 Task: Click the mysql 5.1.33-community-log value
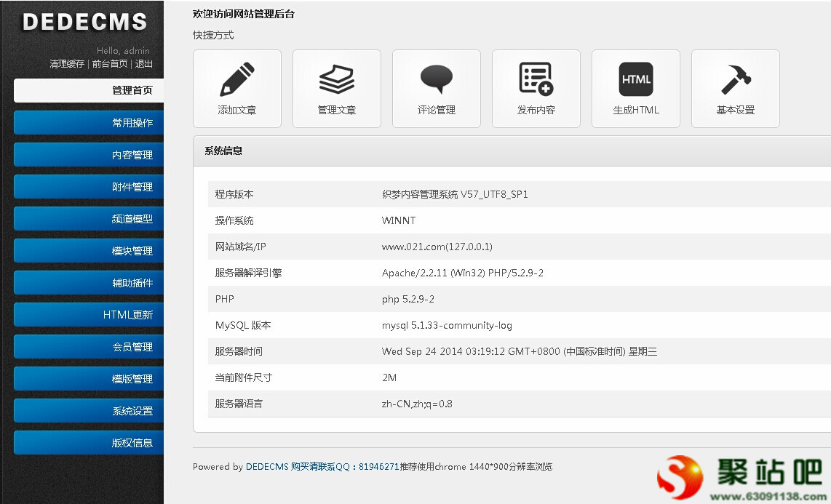pyautogui.click(x=447, y=325)
